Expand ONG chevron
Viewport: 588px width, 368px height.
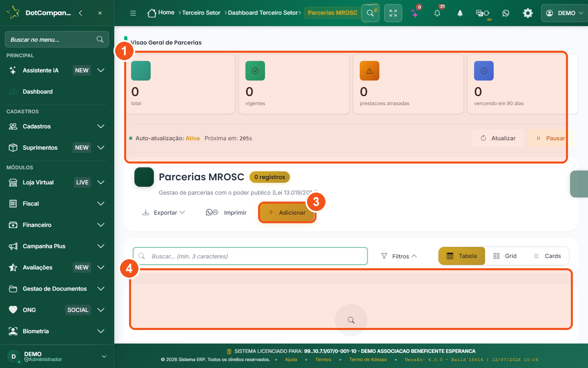pos(101,310)
